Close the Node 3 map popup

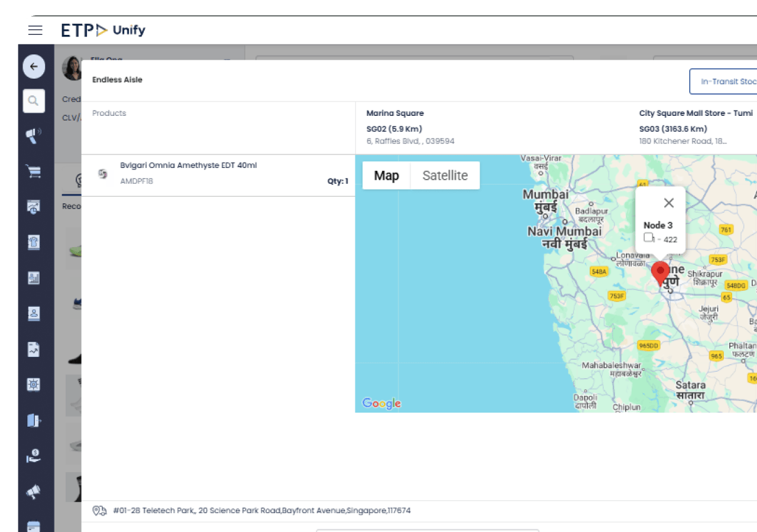pyautogui.click(x=669, y=203)
